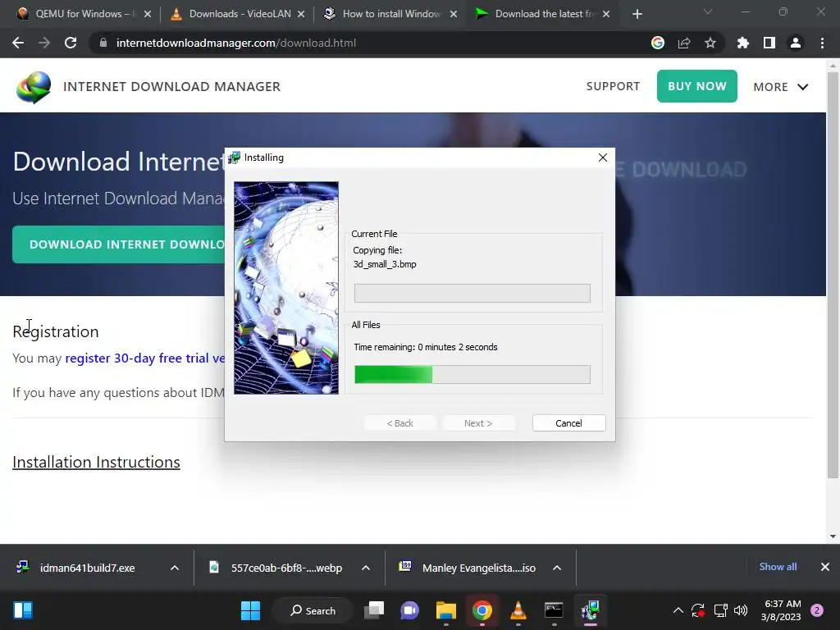Open VLC cone in the taskbar
The width and height of the screenshot is (840, 630).
click(x=518, y=610)
